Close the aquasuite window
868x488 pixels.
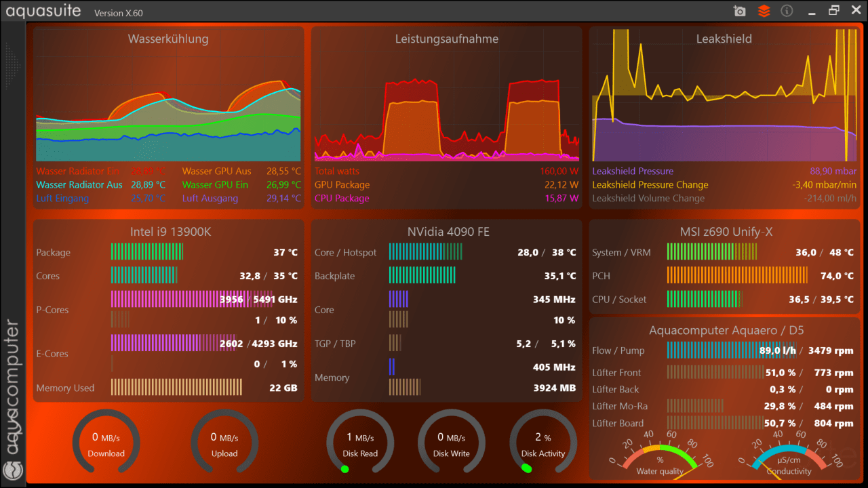856,10
